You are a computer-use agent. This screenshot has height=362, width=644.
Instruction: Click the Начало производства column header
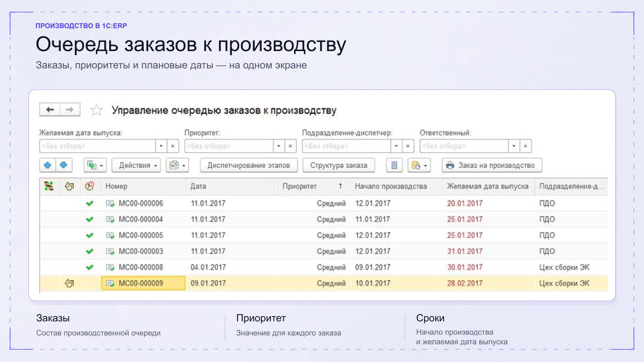(396, 186)
